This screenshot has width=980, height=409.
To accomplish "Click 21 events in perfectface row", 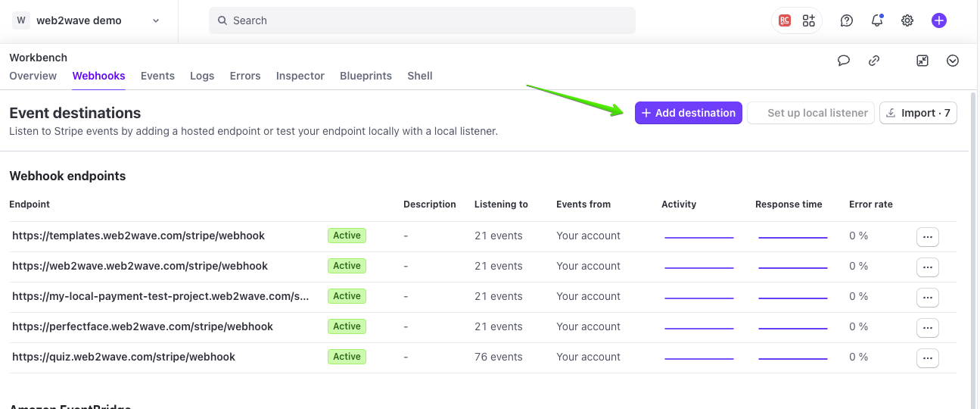I will point(498,326).
